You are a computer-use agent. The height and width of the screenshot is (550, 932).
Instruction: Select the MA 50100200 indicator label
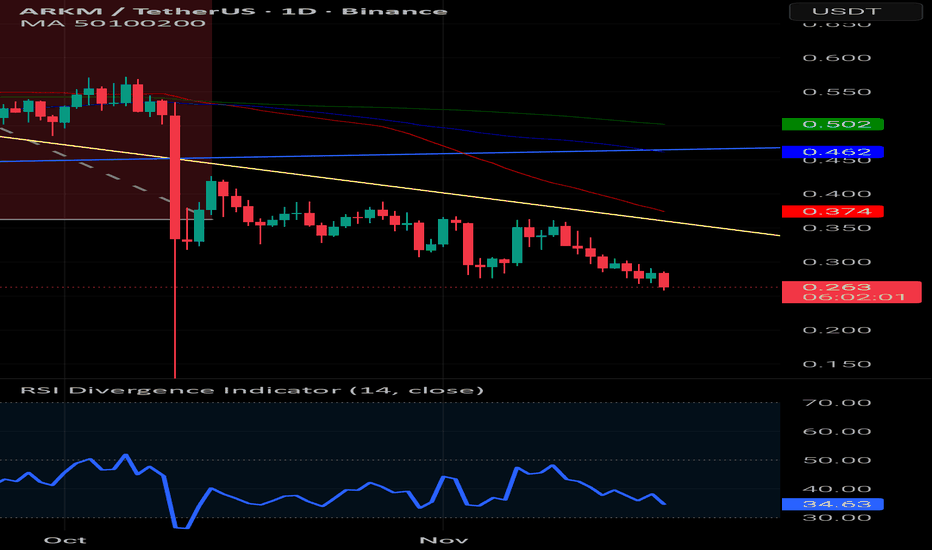point(113,23)
